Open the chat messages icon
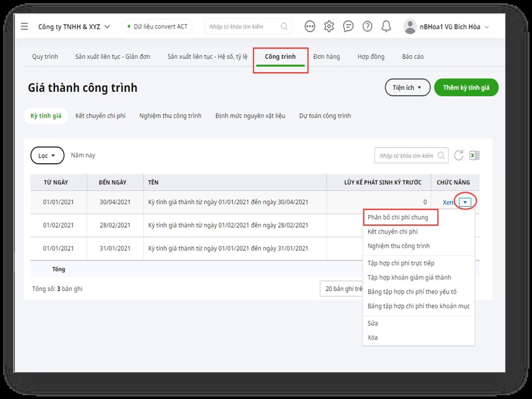Image resolution: width=532 pixels, height=399 pixels. pos(348,26)
